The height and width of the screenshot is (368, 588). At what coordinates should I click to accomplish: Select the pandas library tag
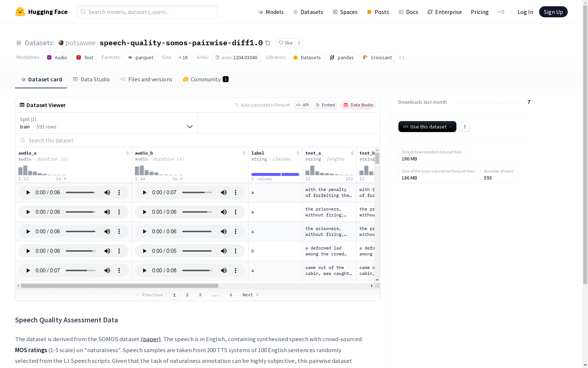(342, 57)
